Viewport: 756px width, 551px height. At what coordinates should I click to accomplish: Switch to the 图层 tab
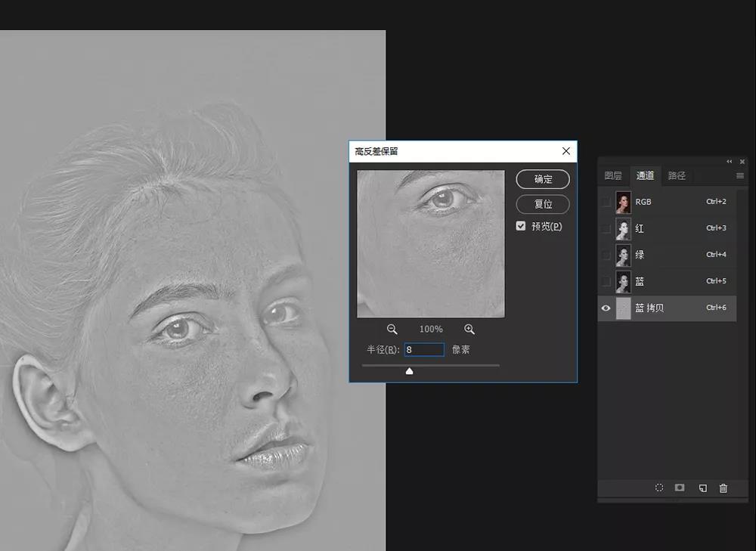click(x=613, y=175)
